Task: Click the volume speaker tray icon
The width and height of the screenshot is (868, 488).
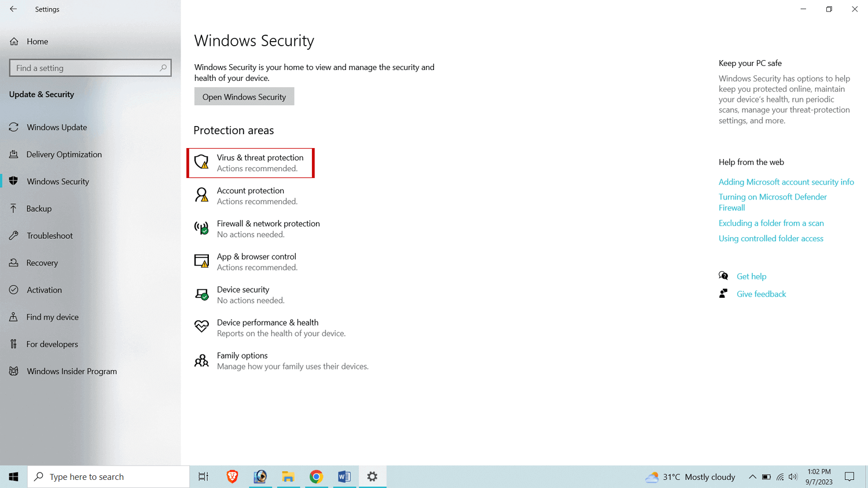Action: click(793, 477)
